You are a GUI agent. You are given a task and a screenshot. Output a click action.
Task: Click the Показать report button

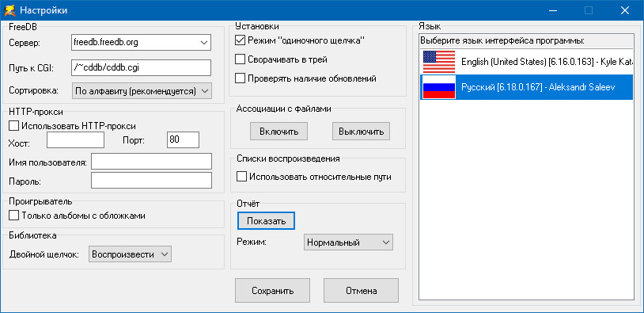coord(266,221)
